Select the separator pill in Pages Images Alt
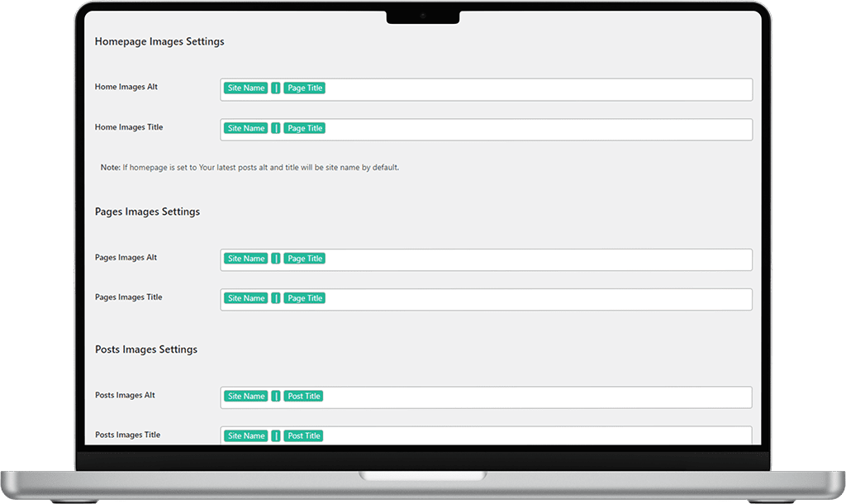The width and height of the screenshot is (846, 504). pyautogui.click(x=275, y=258)
